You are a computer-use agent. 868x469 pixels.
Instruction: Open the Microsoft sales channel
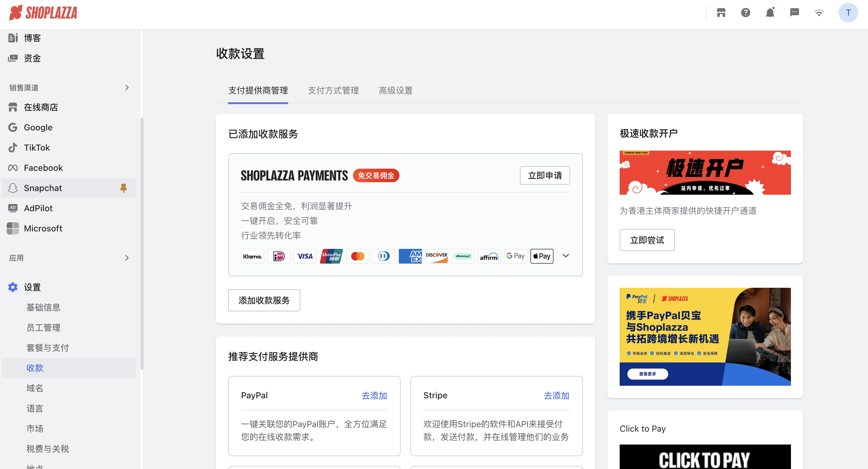pos(43,228)
